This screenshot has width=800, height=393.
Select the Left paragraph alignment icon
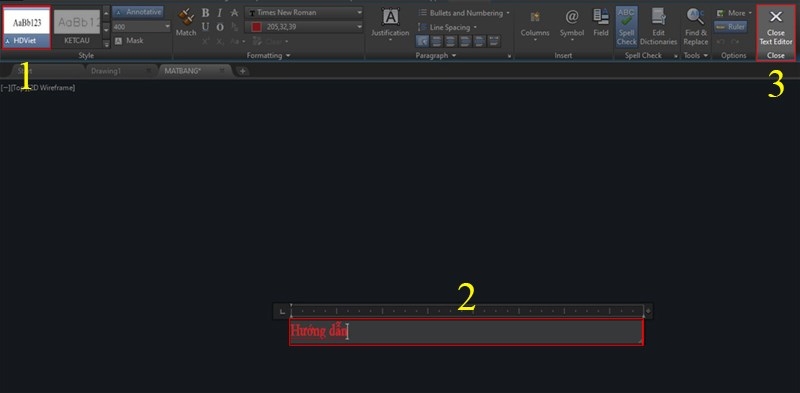[x=436, y=41]
